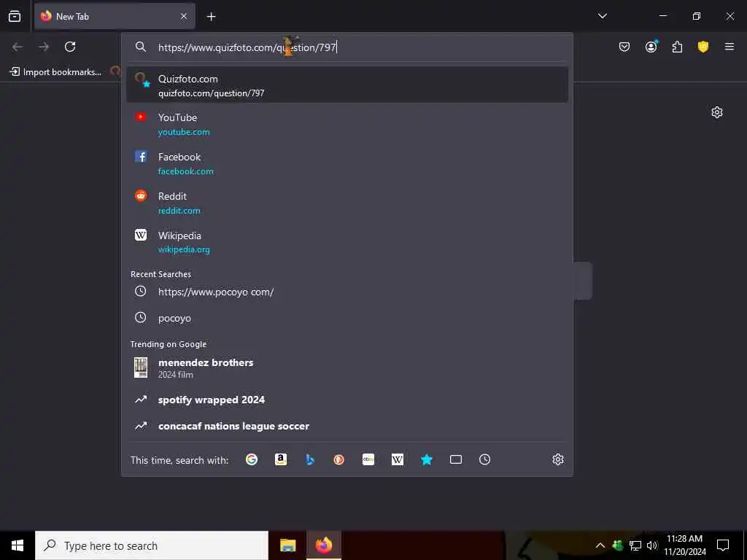Open the volume speaker icon

[x=651, y=545]
